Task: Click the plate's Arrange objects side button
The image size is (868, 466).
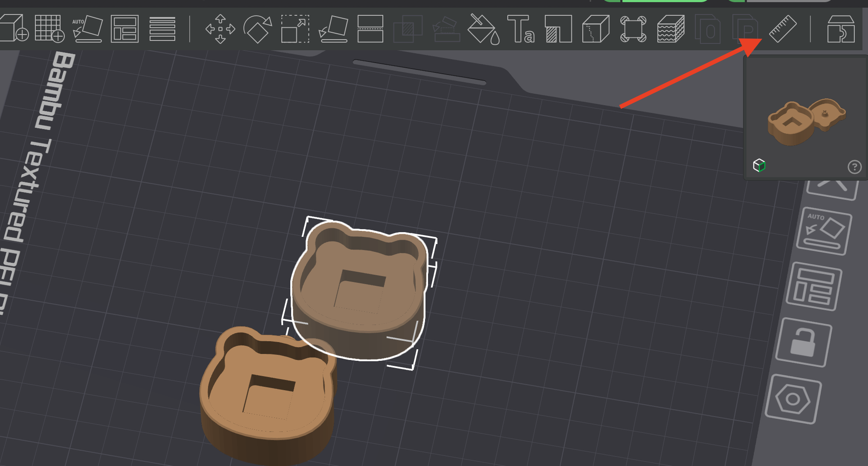Action: coord(813,286)
